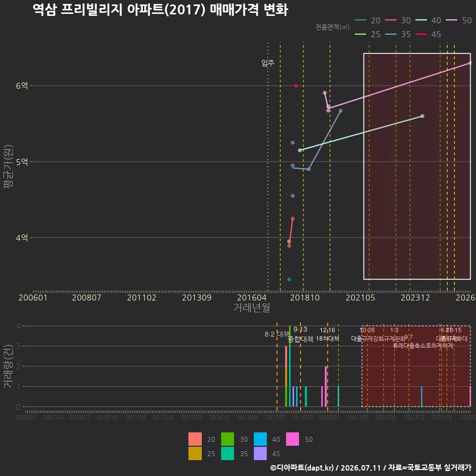Click the teal 35 swatch in bottom legend

click(228, 453)
